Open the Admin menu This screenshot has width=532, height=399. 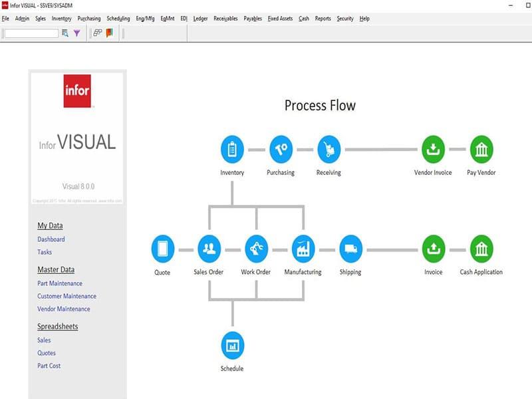click(x=22, y=19)
